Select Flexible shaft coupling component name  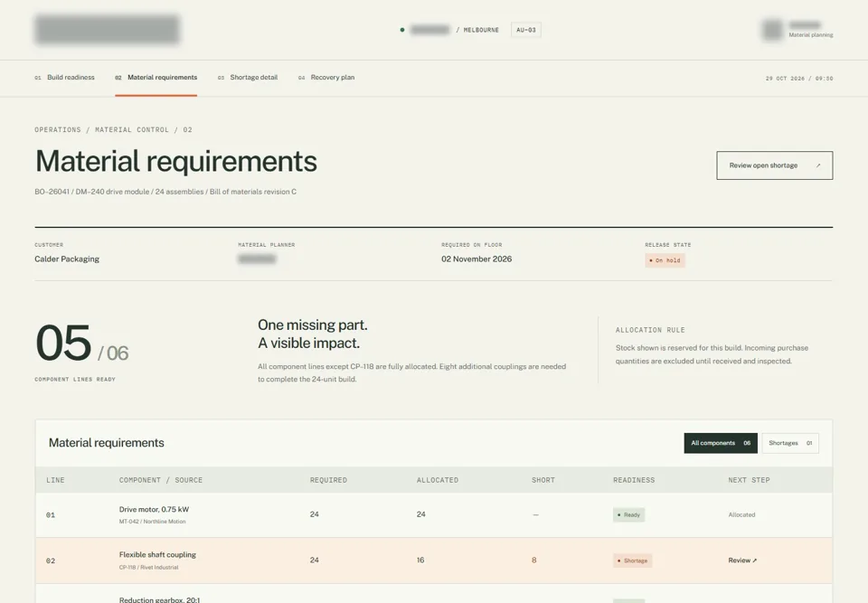[x=157, y=555]
